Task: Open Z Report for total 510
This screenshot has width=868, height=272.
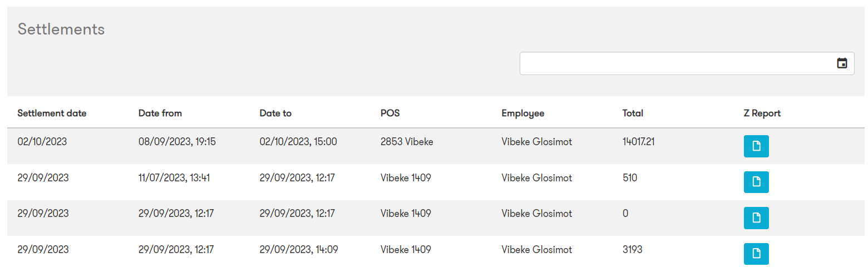Action: [x=756, y=182]
